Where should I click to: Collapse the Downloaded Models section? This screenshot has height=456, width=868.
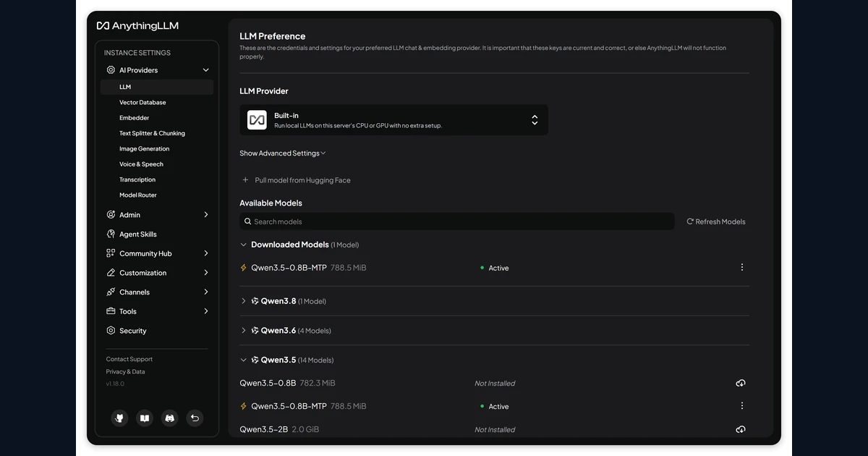pos(244,245)
